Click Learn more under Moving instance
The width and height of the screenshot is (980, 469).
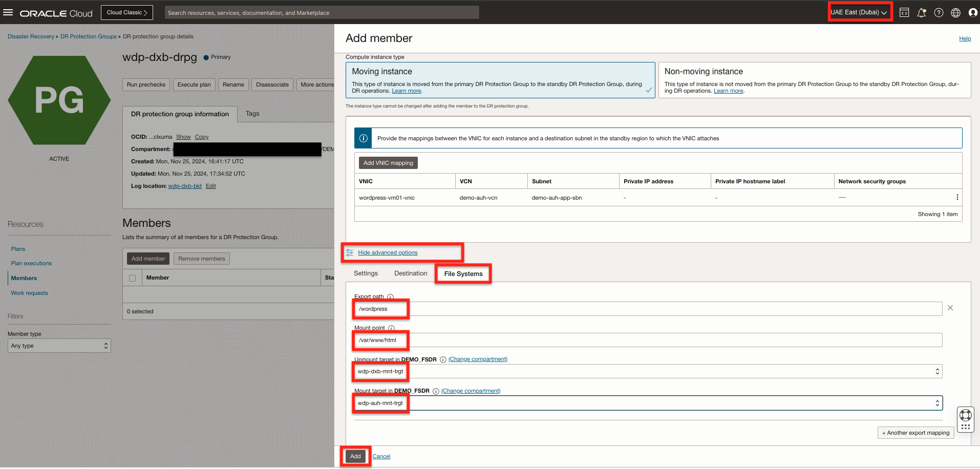(x=407, y=91)
